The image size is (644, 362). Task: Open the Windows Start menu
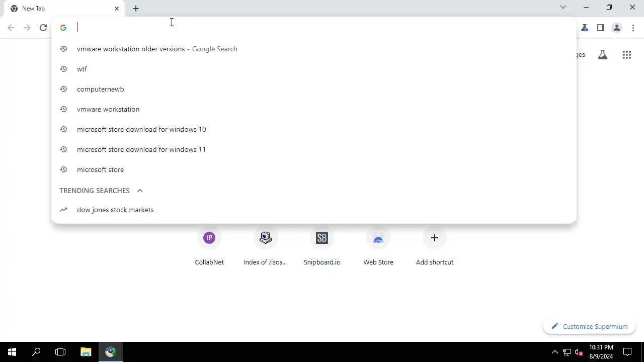coord(12,352)
